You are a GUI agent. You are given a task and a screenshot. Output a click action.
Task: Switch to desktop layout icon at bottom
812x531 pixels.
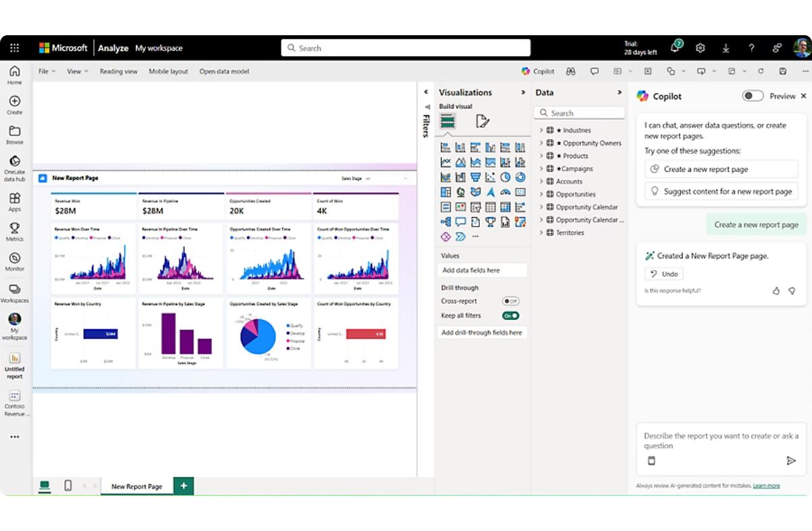[45, 486]
